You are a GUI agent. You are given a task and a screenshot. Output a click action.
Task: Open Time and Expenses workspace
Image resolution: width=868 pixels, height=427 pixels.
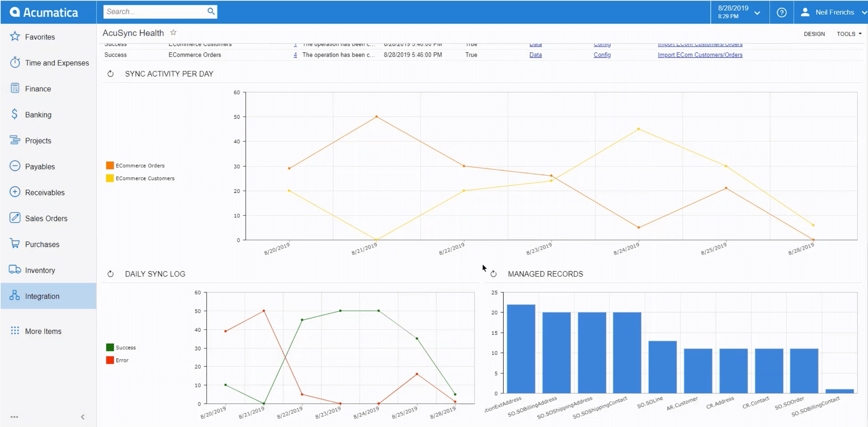[48, 63]
